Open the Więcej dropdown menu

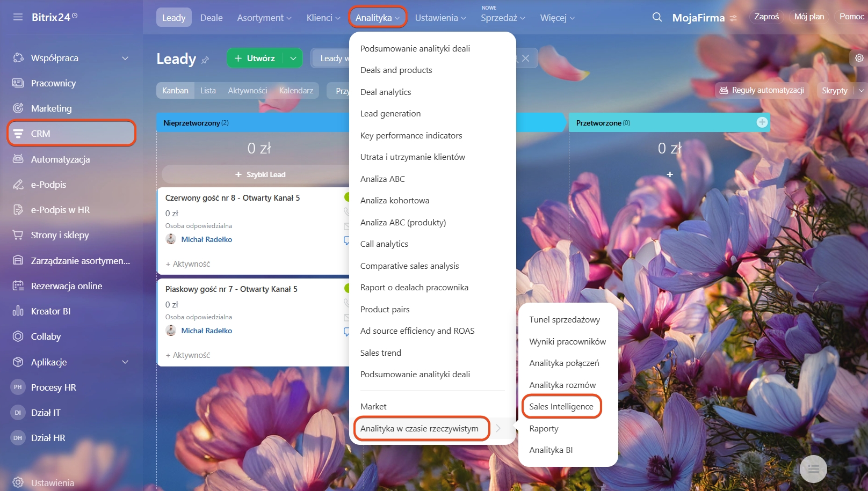(558, 18)
